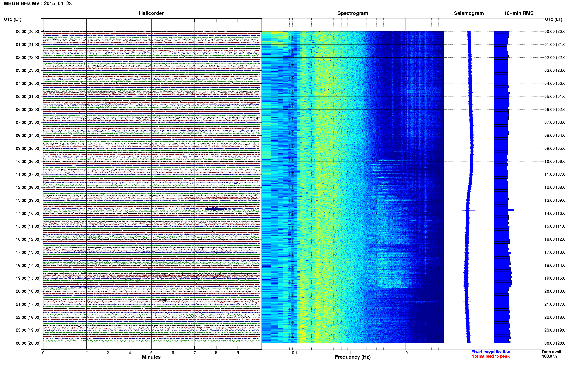Click the red 'Normalised to peak' legend text

point(490,356)
